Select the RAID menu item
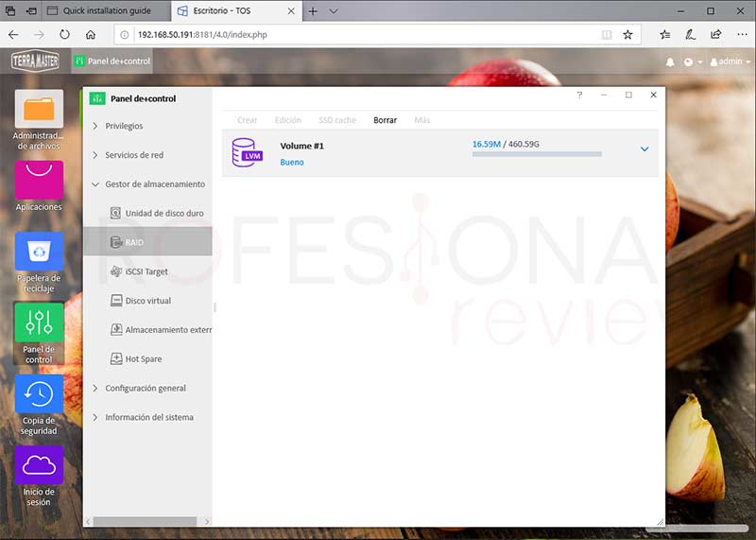756x540 pixels. point(147,242)
